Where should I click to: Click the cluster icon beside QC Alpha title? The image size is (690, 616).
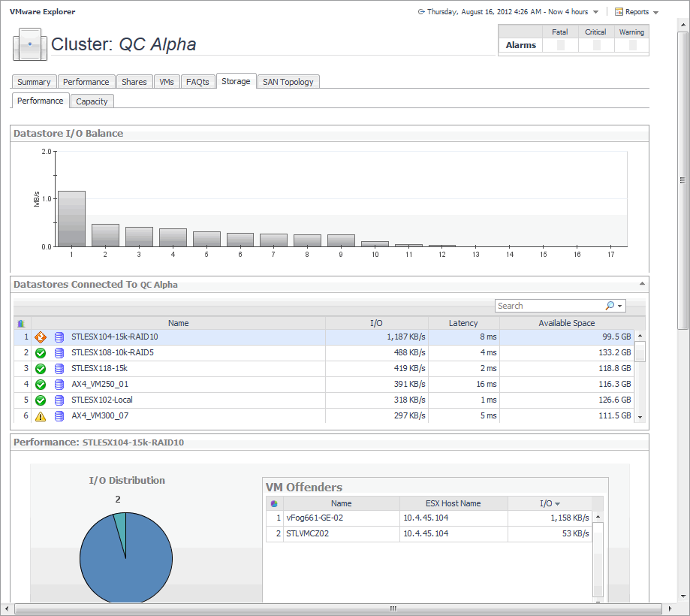click(x=30, y=44)
